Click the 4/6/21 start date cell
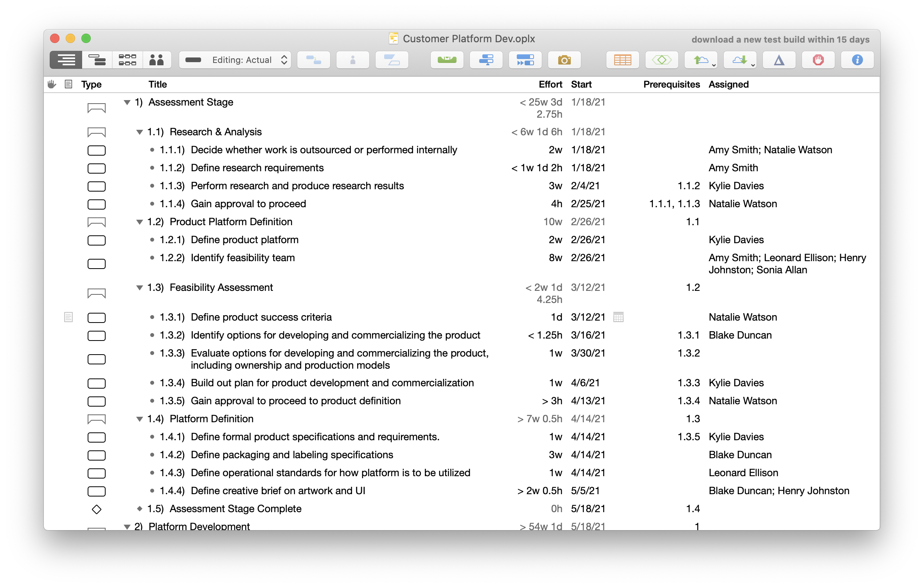Viewport: 924px width, 588px height. (x=585, y=383)
